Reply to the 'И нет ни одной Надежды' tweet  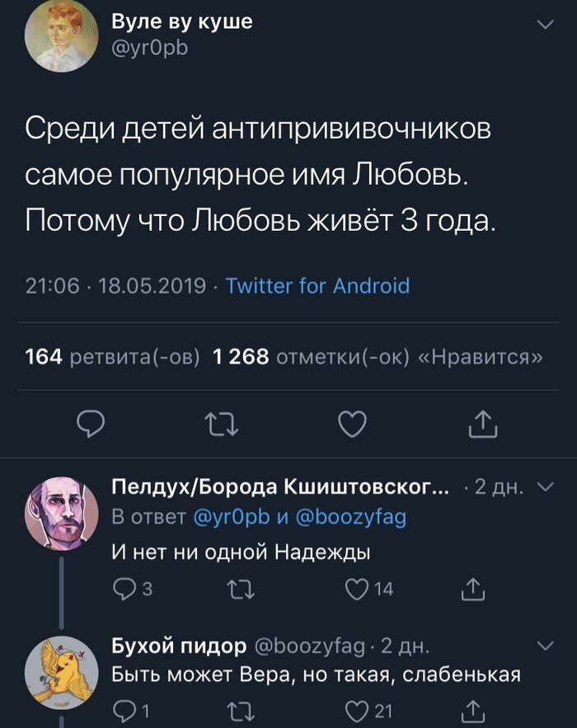click(123, 589)
